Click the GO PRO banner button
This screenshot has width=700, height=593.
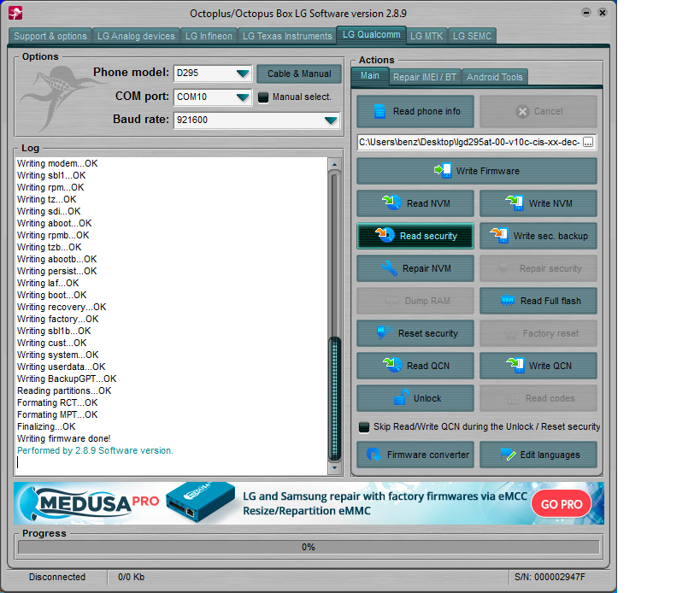(x=562, y=504)
